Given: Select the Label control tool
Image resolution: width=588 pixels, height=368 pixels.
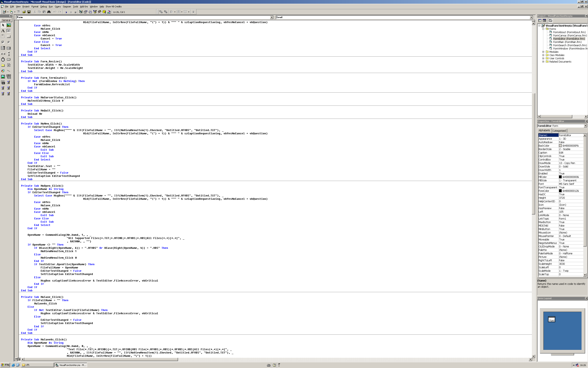Looking at the screenshot, I should (3, 31).
